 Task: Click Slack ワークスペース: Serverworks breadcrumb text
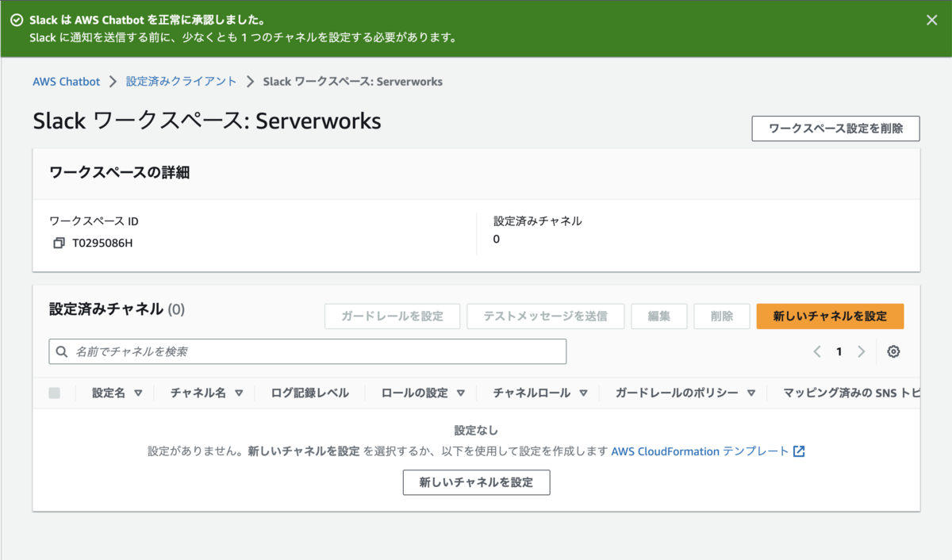pos(352,81)
